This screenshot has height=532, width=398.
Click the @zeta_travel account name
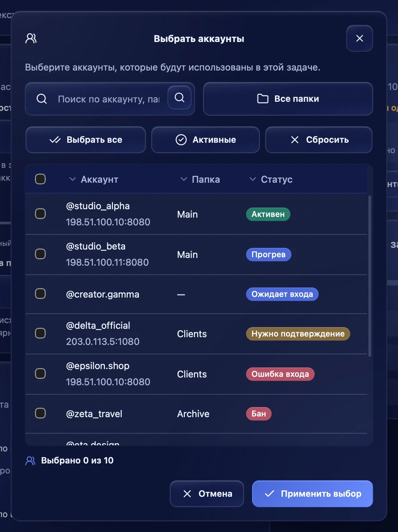[94, 414]
